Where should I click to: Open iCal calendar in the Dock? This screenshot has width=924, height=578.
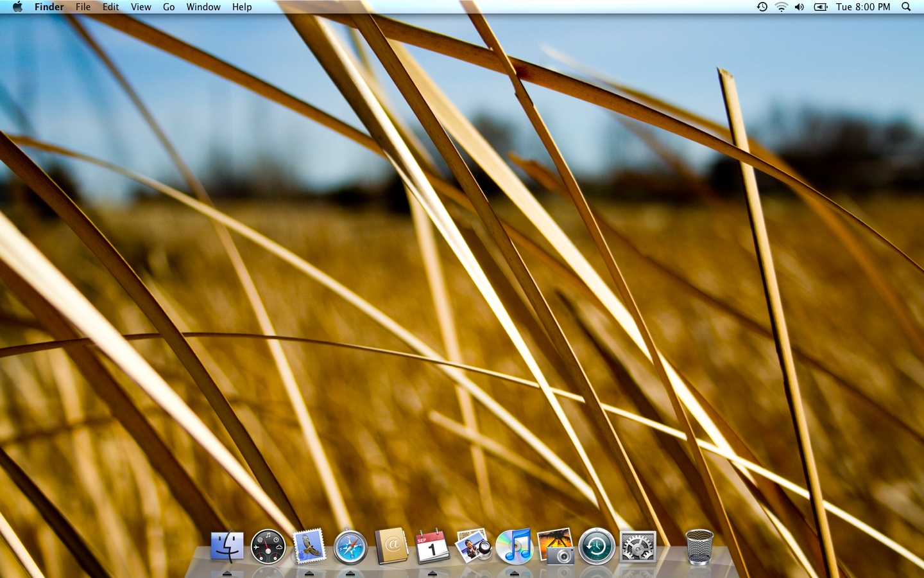pyautogui.click(x=432, y=547)
